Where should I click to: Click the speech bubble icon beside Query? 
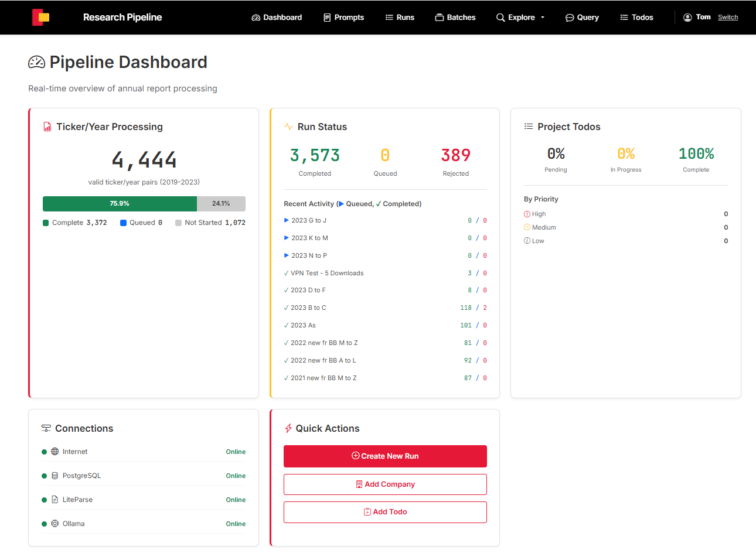pyautogui.click(x=569, y=18)
